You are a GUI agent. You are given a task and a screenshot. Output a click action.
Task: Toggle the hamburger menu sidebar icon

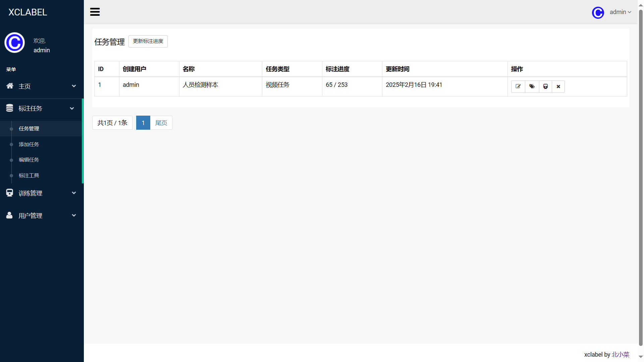(95, 12)
